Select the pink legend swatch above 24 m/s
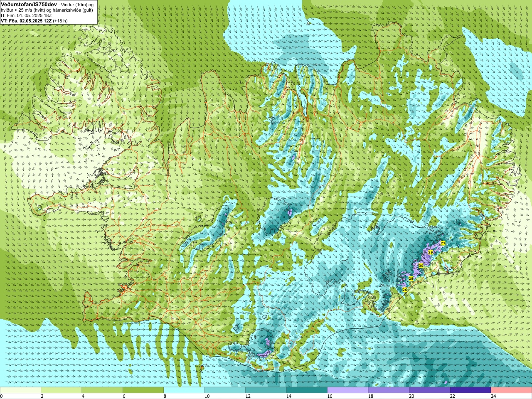 point(512,390)
